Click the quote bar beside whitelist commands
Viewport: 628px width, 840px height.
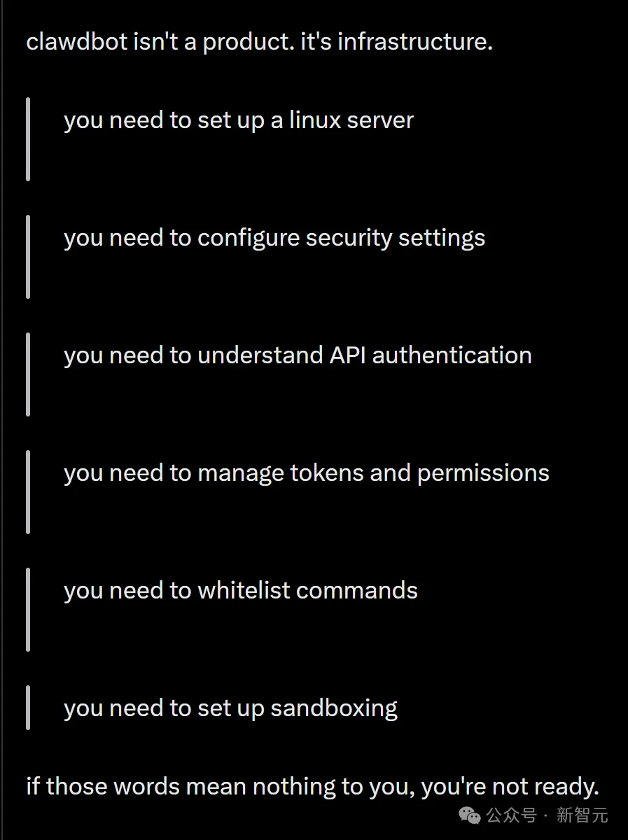click(28, 610)
